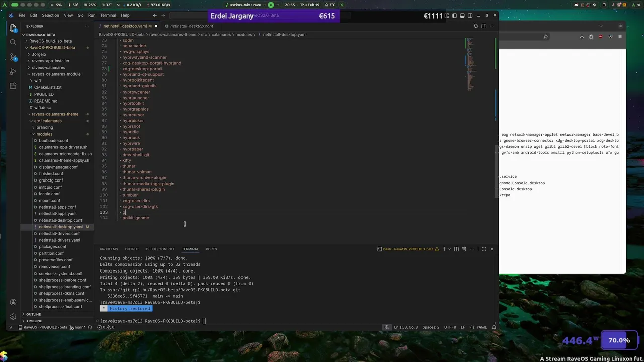Switch to the DEBUG CONSOLE tab

(160, 249)
